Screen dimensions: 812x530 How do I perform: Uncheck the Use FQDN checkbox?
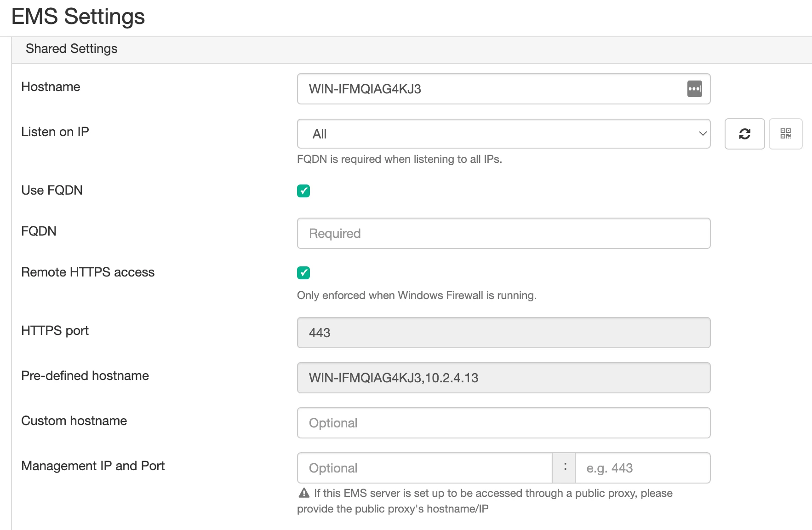coord(303,190)
